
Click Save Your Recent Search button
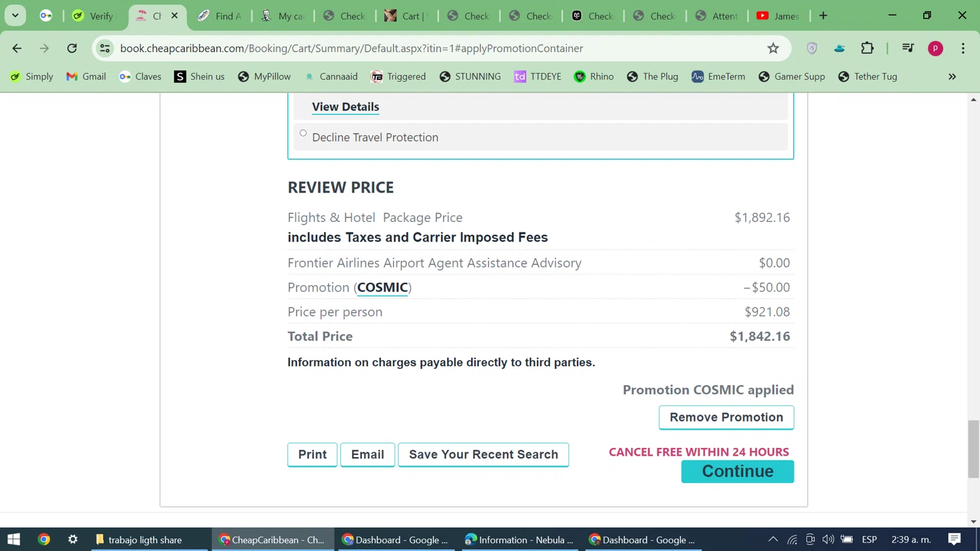483,454
